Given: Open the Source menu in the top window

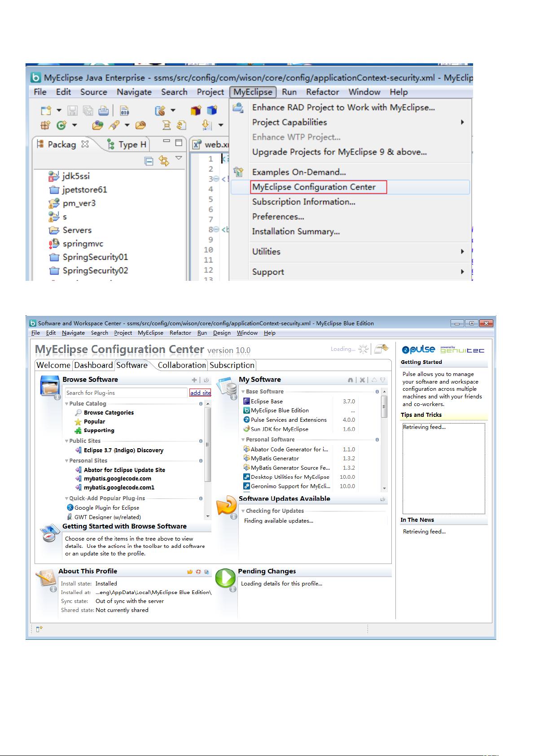Looking at the screenshot, I should pos(93,92).
